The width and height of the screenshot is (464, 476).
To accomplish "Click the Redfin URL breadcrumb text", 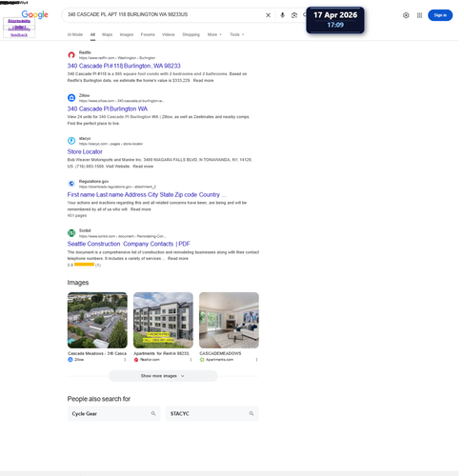I will [117, 58].
